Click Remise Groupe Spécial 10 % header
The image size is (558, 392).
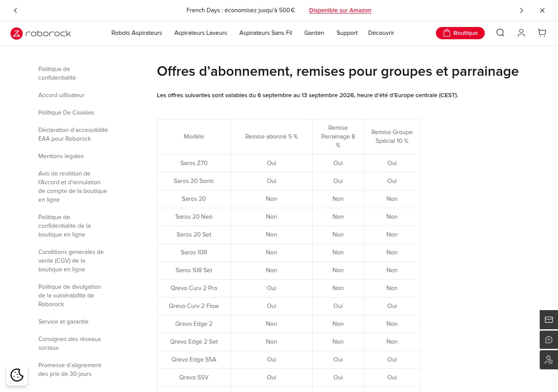point(392,136)
